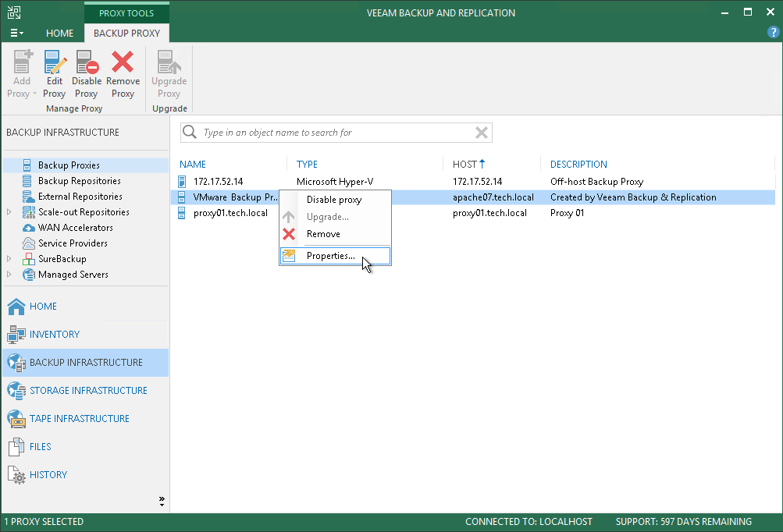Open the HISTORY navigation view
The height and width of the screenshot is (532, 783).
point(85,474)
